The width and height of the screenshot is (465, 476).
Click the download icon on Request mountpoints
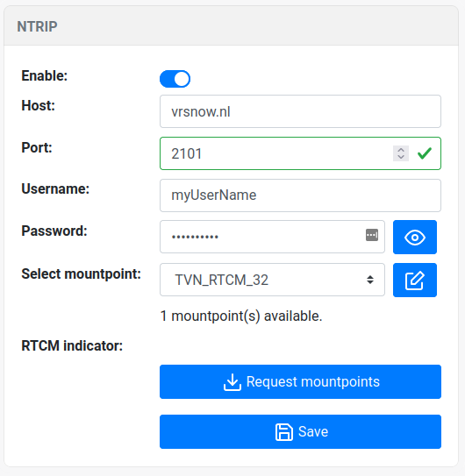tap(232, 382)
